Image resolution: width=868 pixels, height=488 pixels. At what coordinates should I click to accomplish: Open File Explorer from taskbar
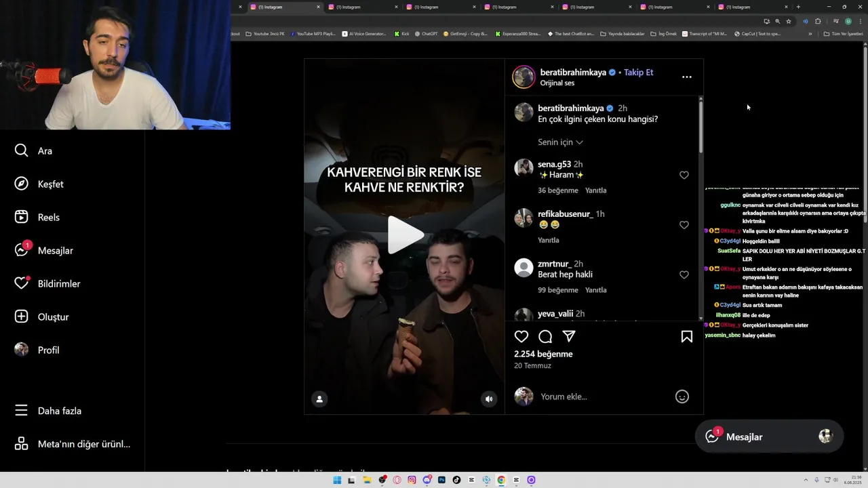click(x=367, y=480)
